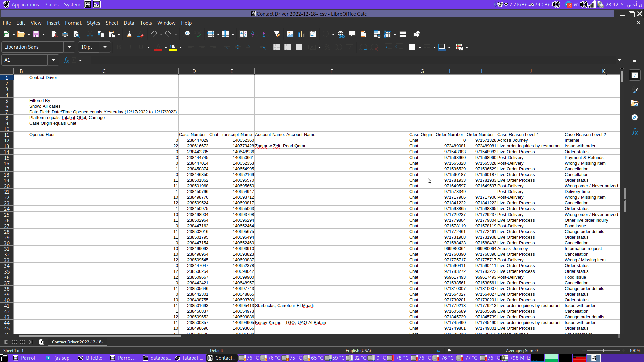Image resolution: width=644 pixels, height=362 pixels.
Task: Open the sidebar Gallery icon
Action: [x=634, y=103]
